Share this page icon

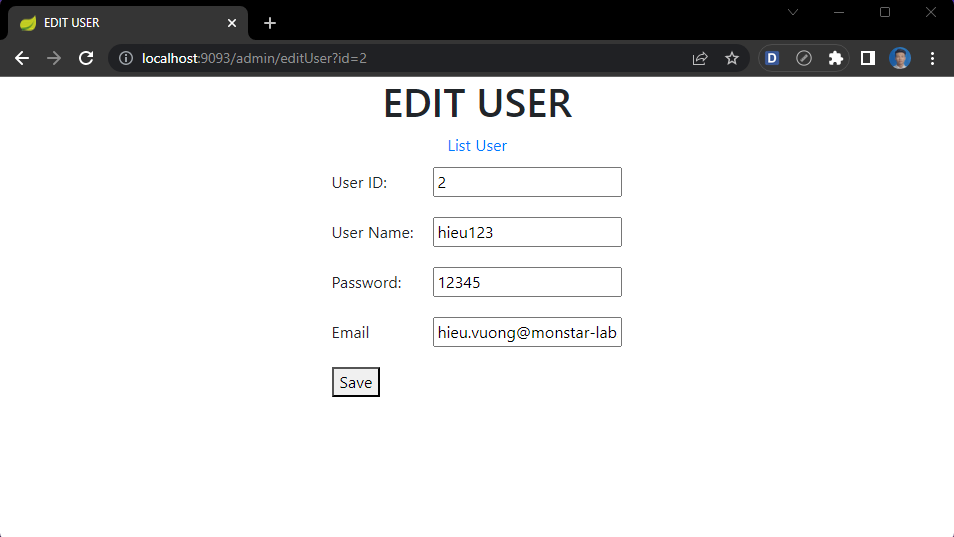tap(700, 58)
